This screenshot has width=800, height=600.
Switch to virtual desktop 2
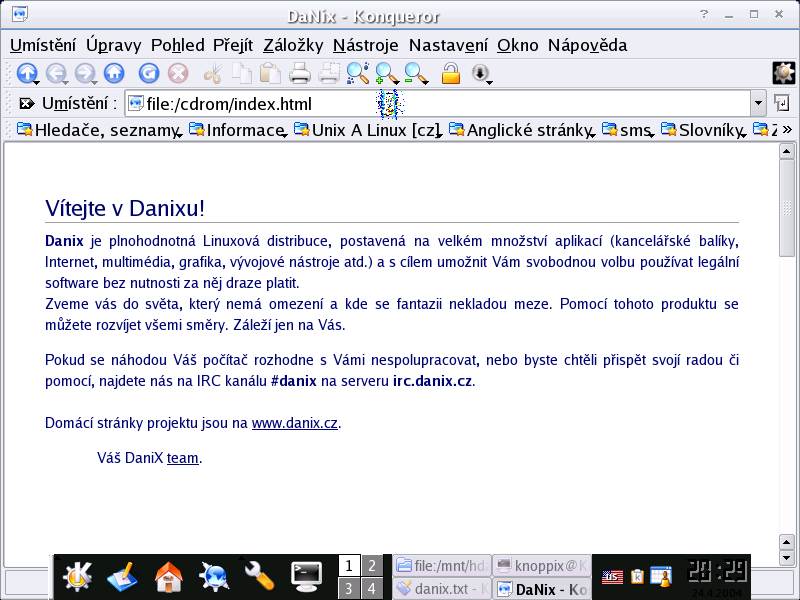tap(372, 566)
